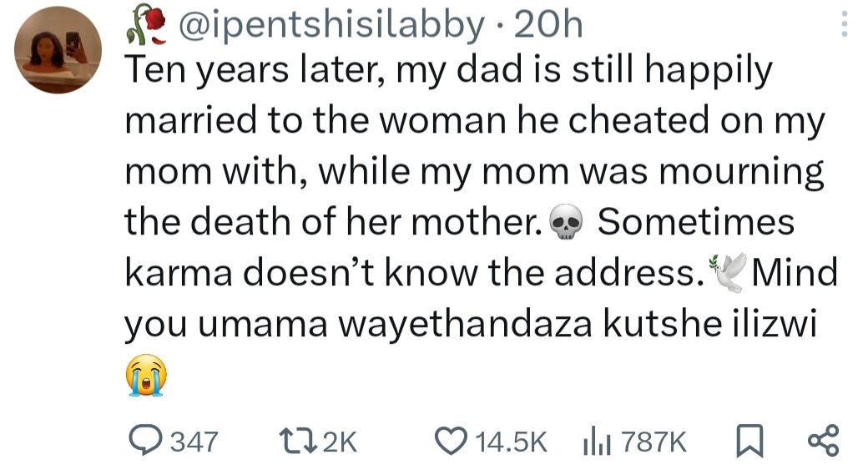Screen dimensions: 868x470
Task: Open the view analytics bar chart icon
Action: click(595, 440)
